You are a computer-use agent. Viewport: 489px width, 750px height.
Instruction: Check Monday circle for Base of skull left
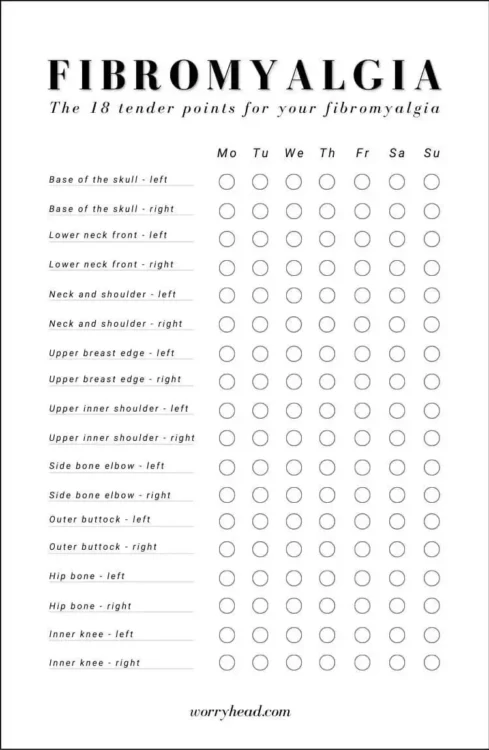[x=226, y=182]
